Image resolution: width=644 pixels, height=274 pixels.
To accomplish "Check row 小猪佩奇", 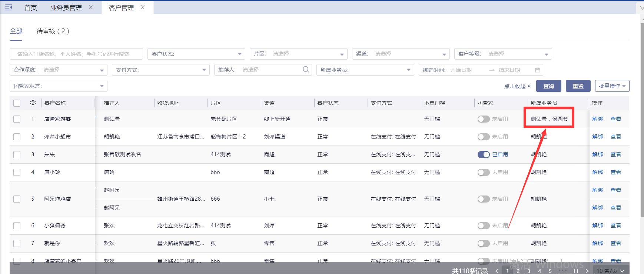I will [17, 225].
